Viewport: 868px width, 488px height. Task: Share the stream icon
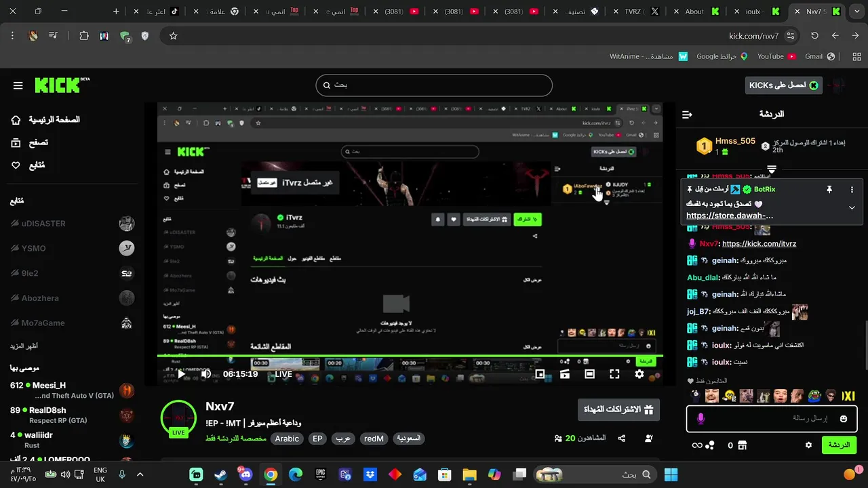point(622,439)
